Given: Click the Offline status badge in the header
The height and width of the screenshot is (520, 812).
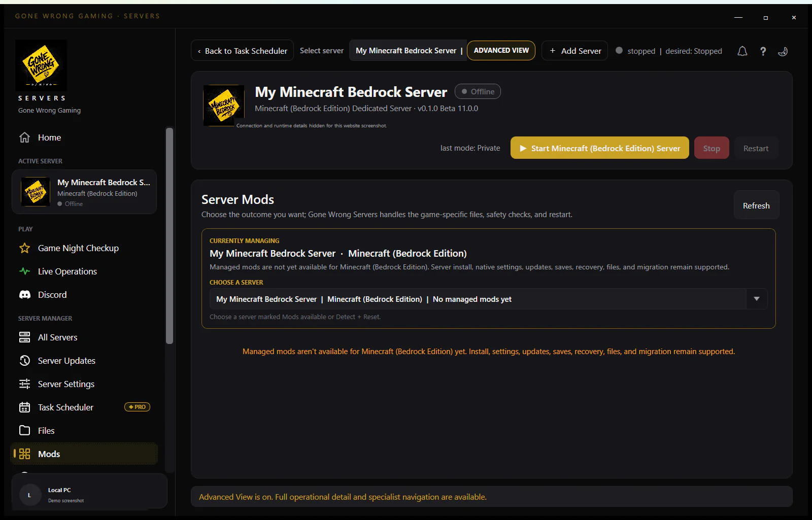Looking at the screenshot, I should coord(478,91).
